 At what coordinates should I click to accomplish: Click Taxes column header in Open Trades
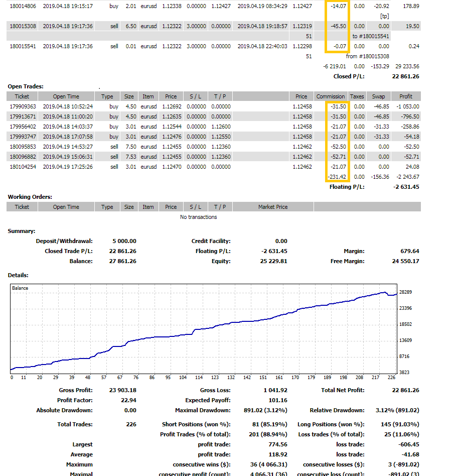point(357,96)
